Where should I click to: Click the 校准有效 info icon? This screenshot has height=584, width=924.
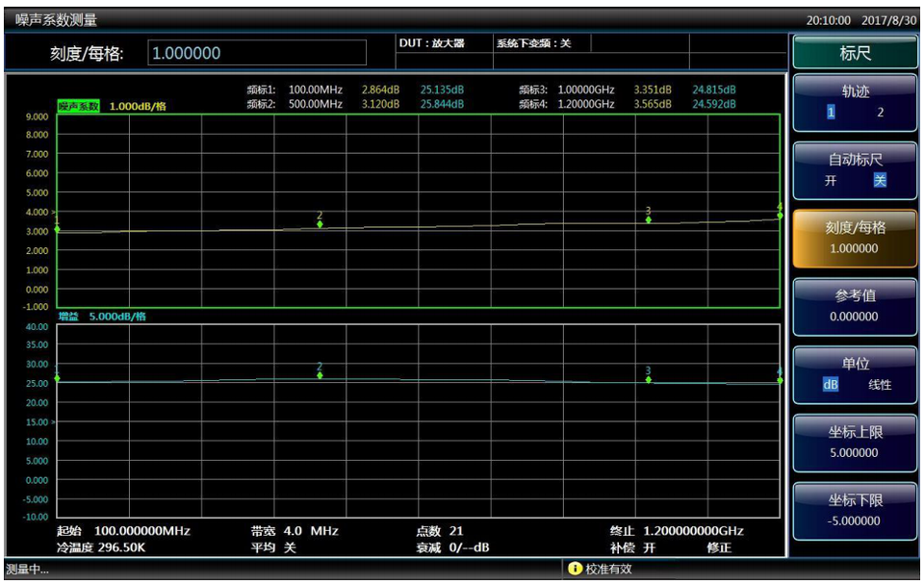(x=575, y=569)
